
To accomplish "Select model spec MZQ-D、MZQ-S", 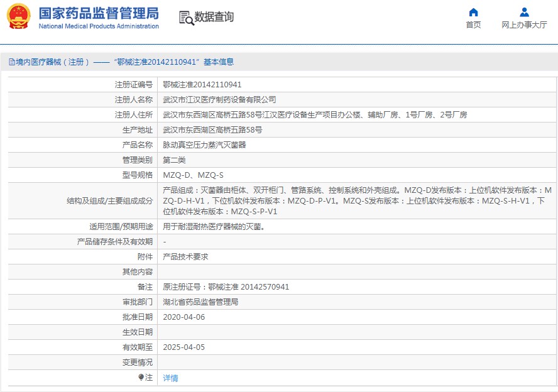I will [194, 175].
